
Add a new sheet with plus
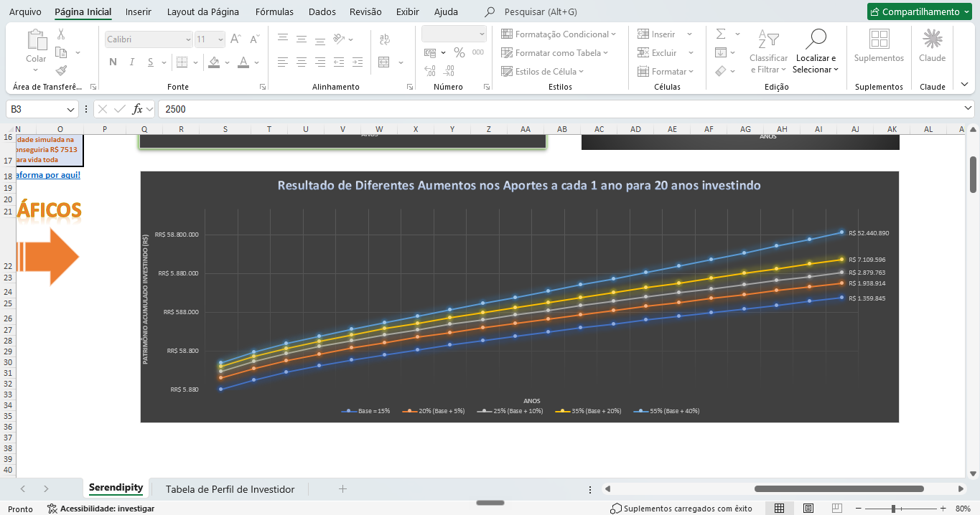point(342,489)
